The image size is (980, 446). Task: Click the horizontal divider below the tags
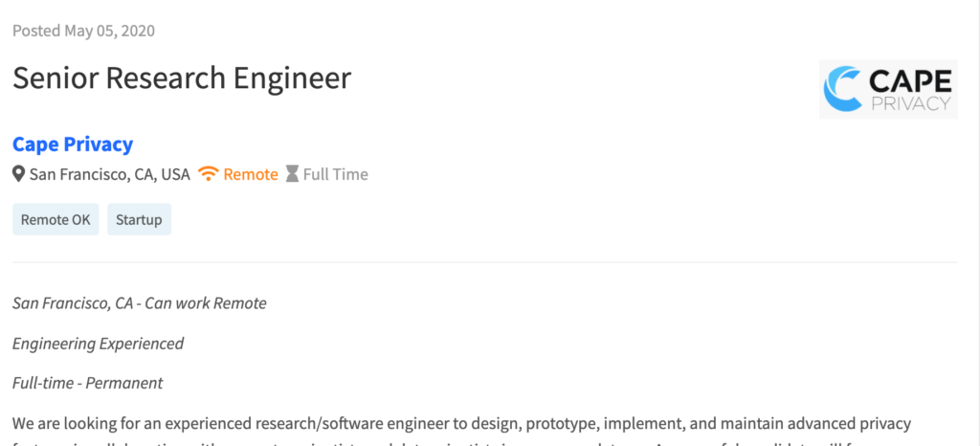[485, 262]
